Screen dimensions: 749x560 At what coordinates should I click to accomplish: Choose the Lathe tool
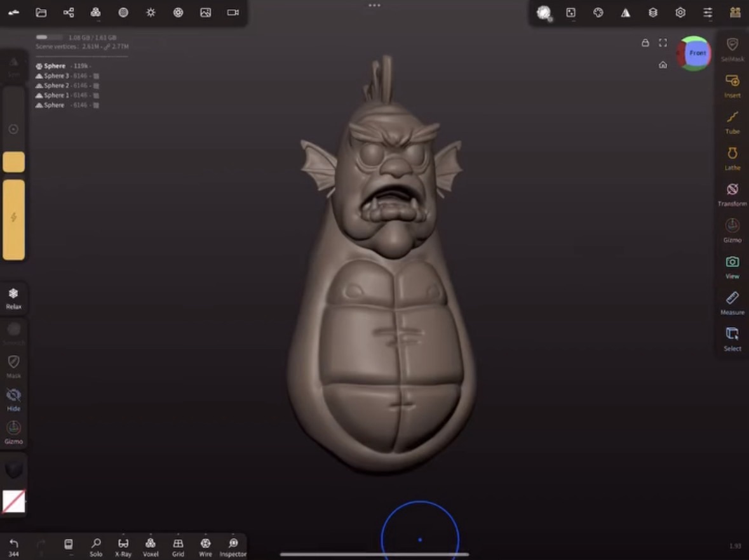[732, 157]
